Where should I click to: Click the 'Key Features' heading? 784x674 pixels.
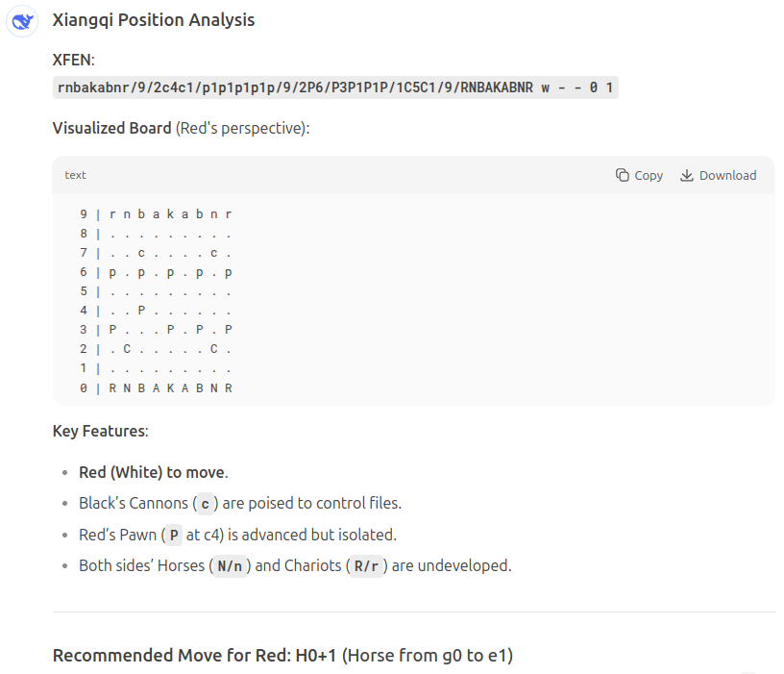pyautogui.click(x=99, y=431)
